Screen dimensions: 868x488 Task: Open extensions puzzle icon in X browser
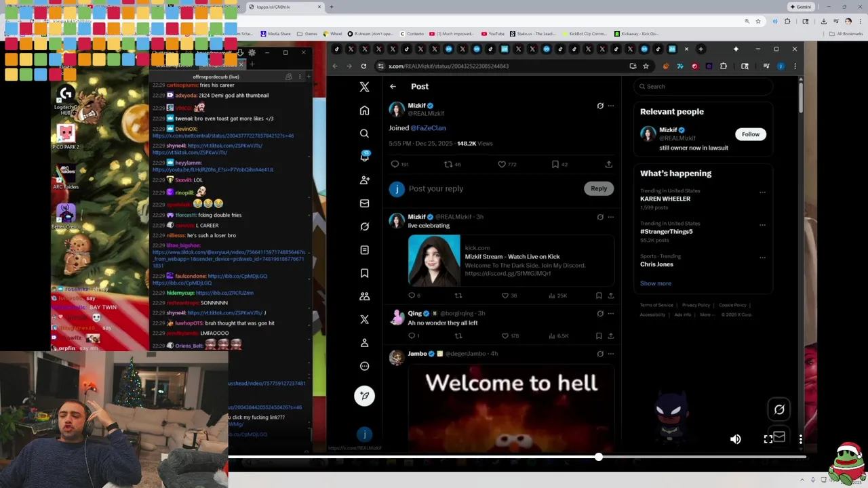tap(724, 66)
